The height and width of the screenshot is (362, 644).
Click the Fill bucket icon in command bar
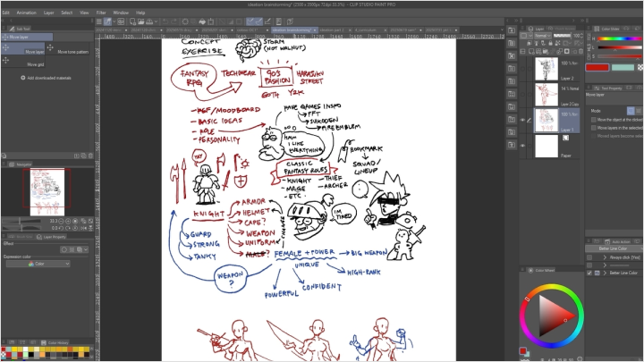202,21
